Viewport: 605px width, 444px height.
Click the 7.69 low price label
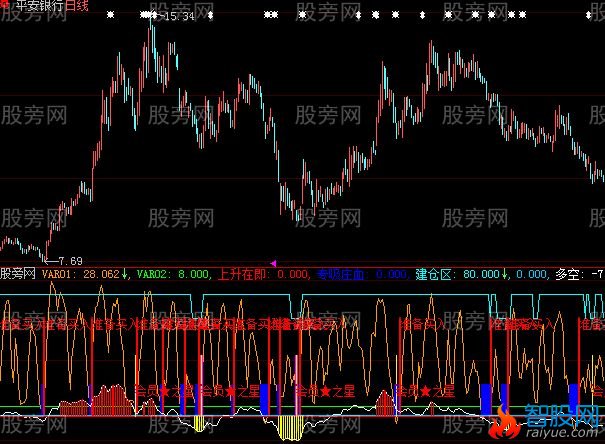pos(70,261)
